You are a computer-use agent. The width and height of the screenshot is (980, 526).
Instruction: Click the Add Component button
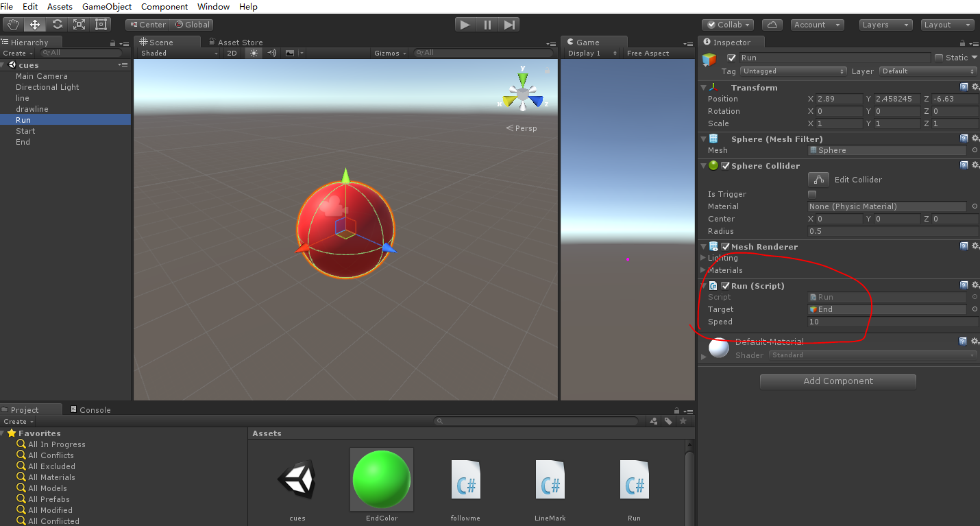click(837, 381)
